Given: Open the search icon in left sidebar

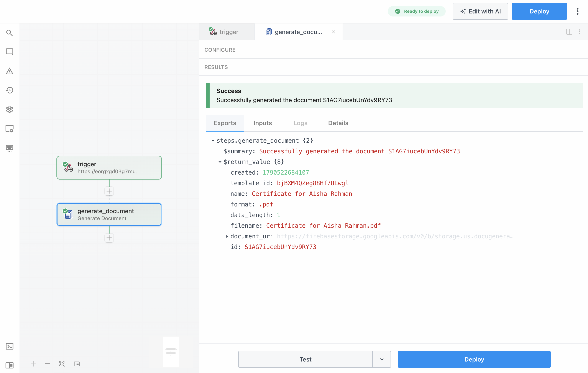Looking at the screenshot, I should click(x=10, y=33).
